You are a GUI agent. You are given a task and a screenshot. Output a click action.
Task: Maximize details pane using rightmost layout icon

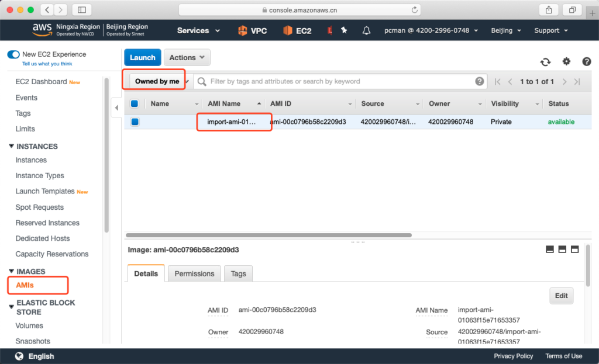click(x=574, y=249)
